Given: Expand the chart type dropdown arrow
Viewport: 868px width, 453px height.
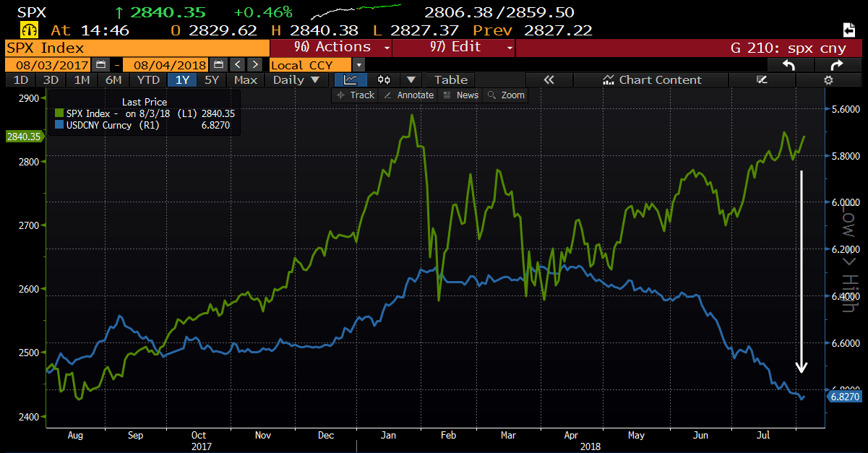Looking at the screenshot, I should (411, 80).
